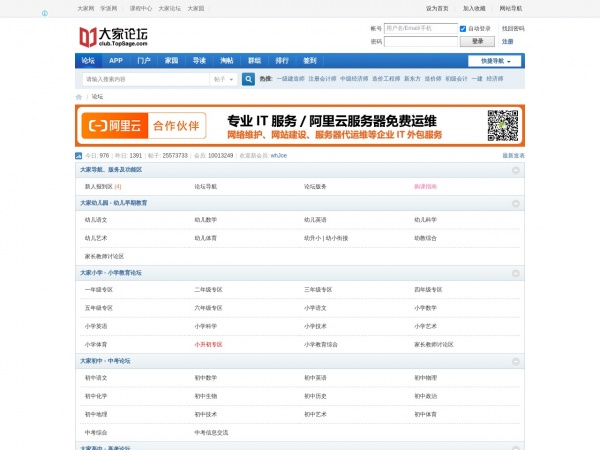Open the 初中历史 forum
This screenshot has width=600, height=450.
(315, 396)
